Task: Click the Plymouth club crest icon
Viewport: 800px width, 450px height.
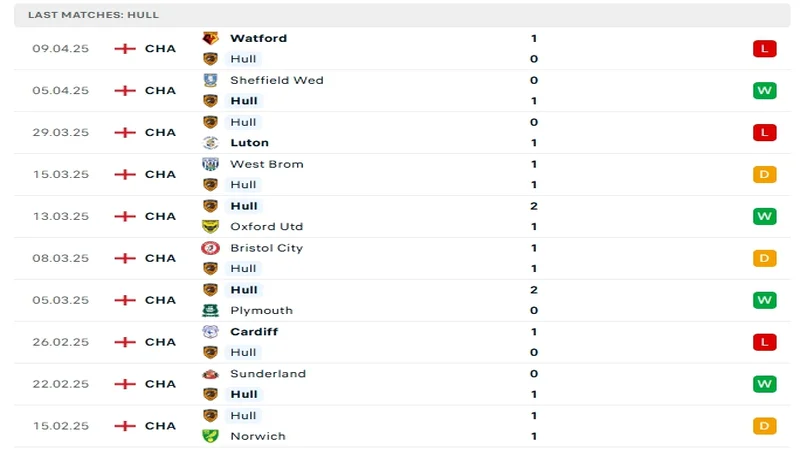Action: pos(210,310)
